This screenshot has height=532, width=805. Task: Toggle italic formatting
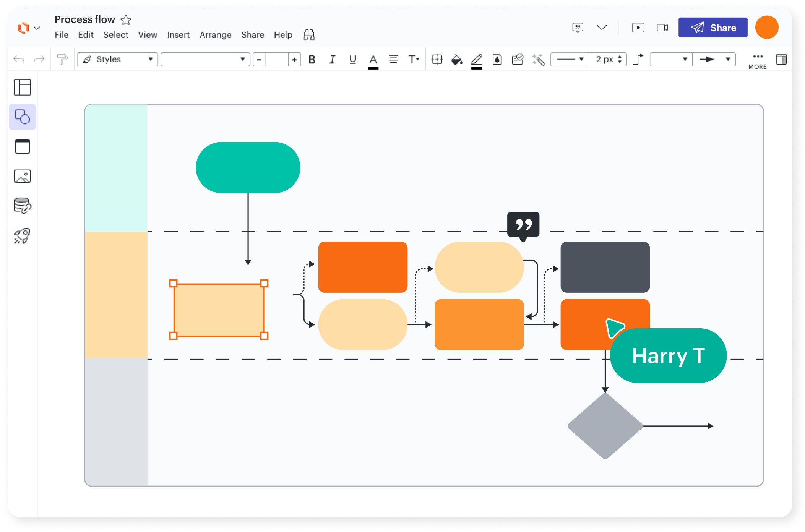(332, 59)
